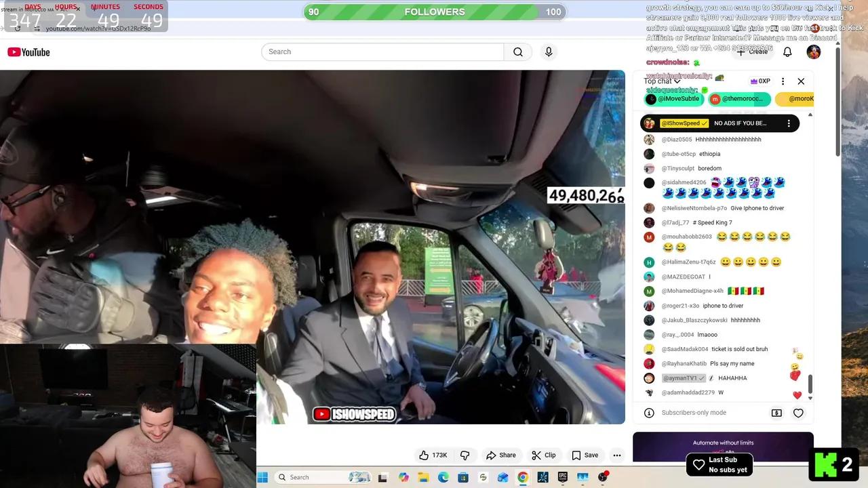Viewport: 868px width, 488px height.
Task: Open Microsoft Edge from the taskbar
Action: tap(443, 477)
